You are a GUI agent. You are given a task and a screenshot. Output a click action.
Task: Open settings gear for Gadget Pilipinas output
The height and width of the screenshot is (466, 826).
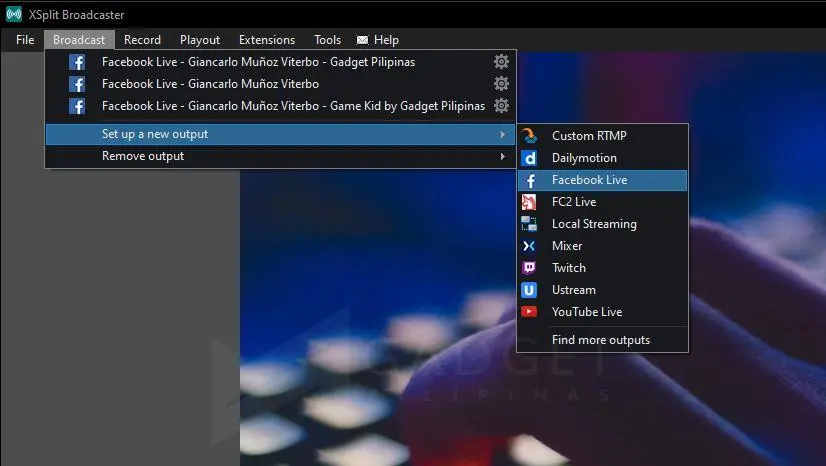coord(502,62)
